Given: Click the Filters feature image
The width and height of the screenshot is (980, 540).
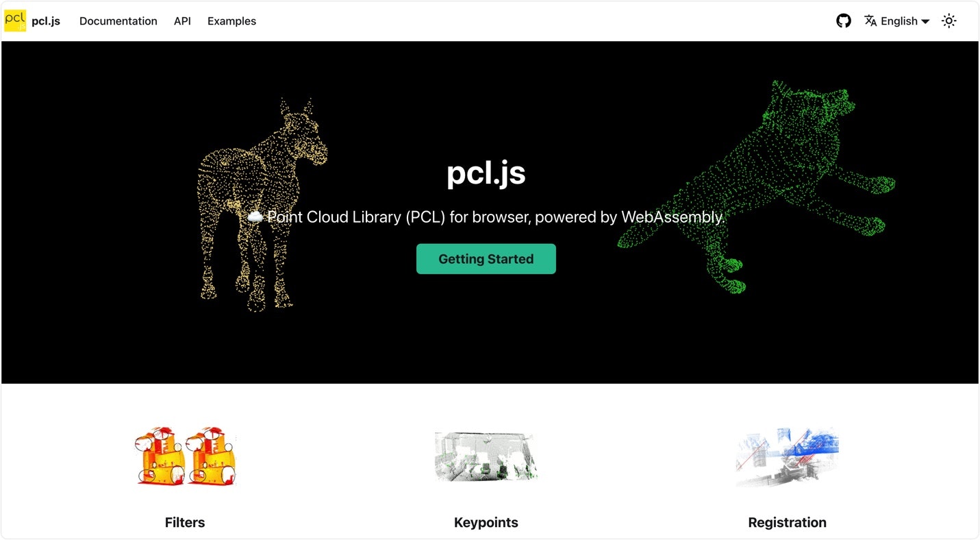Looking at the screenshot, I should 186,456.
